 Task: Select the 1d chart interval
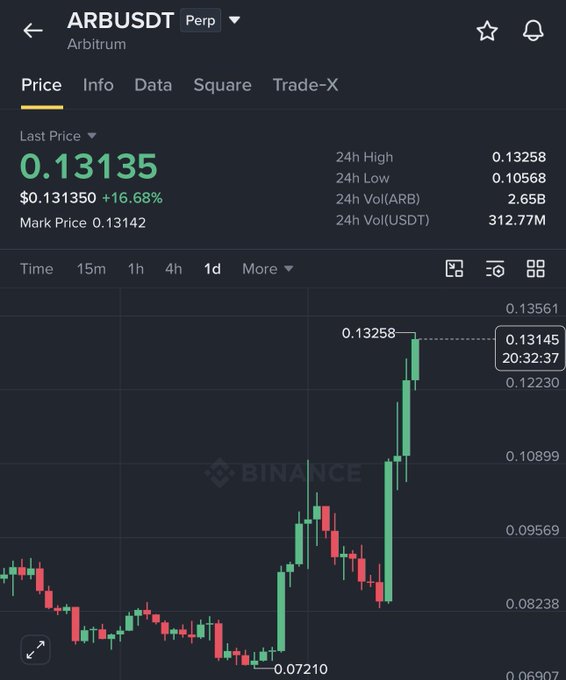coord(213,269)
